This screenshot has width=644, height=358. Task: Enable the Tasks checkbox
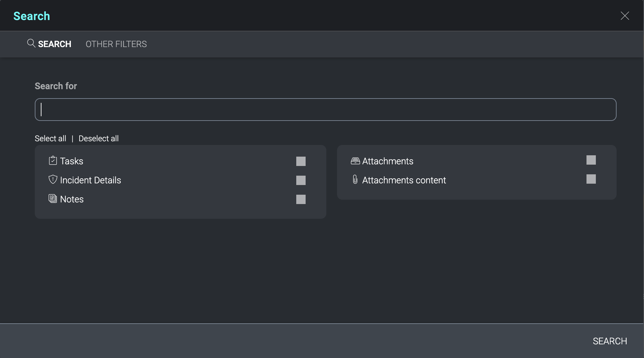click(301, 161)
